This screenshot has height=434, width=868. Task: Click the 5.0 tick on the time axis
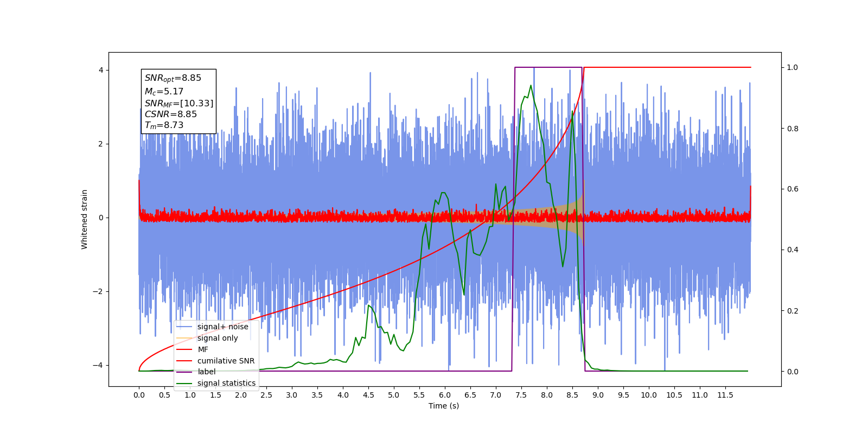[394, 395]
